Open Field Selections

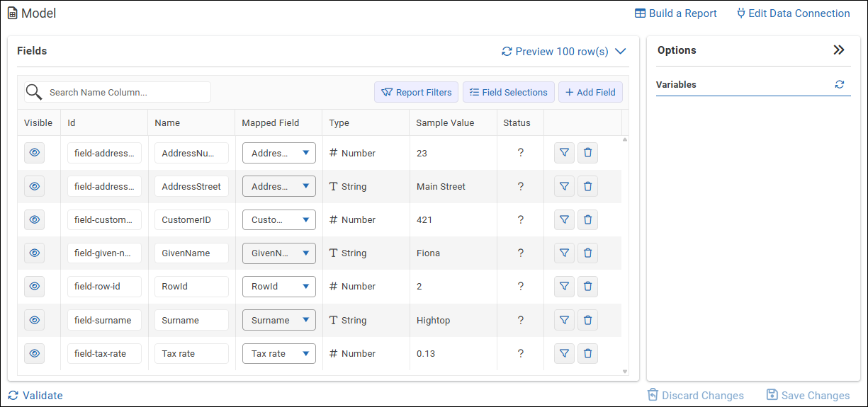pyautogui.click(x=508, y=92)
